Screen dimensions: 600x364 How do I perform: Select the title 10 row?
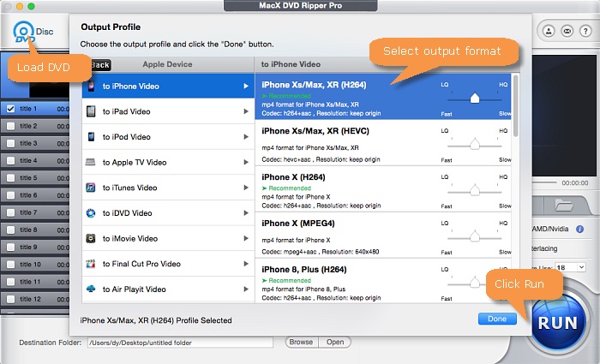pos(35,265)
